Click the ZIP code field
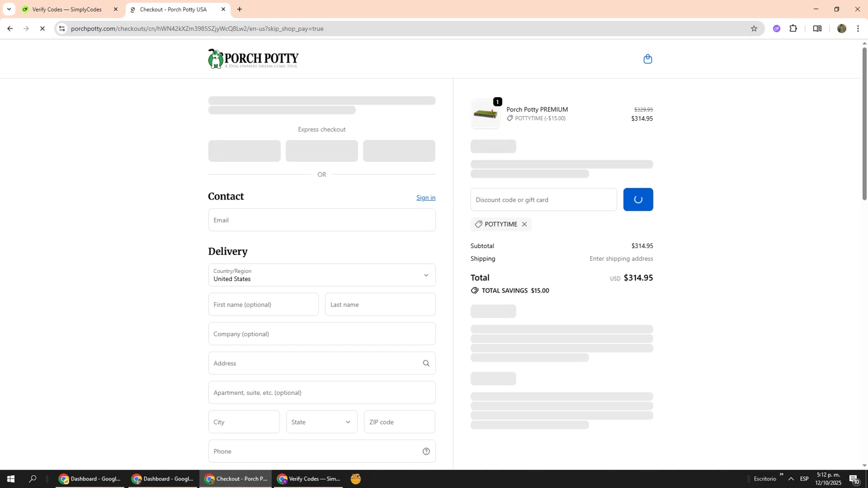The width and height of the screenshot is (868, 488). tap(399, 422)
